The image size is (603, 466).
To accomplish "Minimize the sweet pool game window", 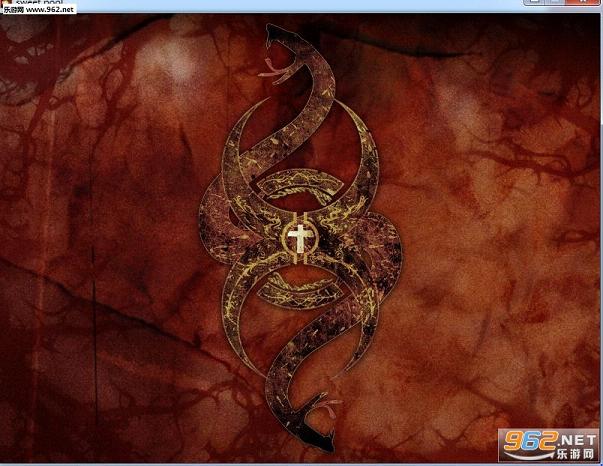I will pyautogui.click(x=534, y=2).
